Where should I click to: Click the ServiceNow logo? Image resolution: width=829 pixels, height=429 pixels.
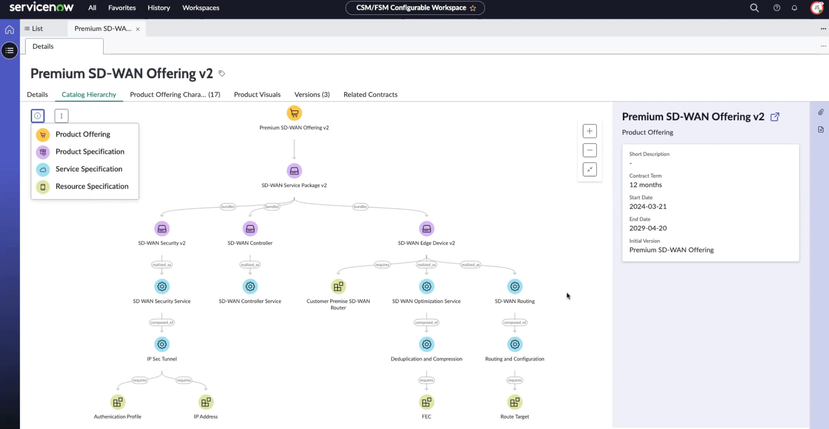point(41,7)
